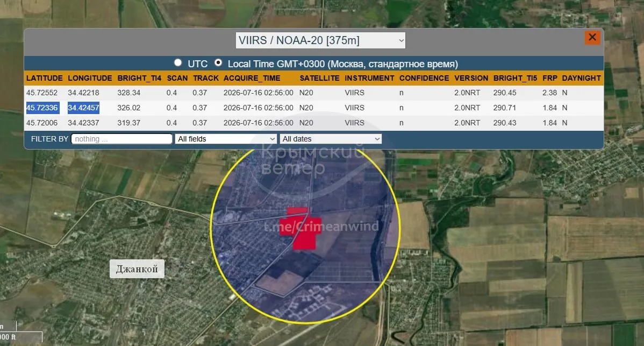Click BRIGHT_TI5 value 290.45

tap(504, 93)
